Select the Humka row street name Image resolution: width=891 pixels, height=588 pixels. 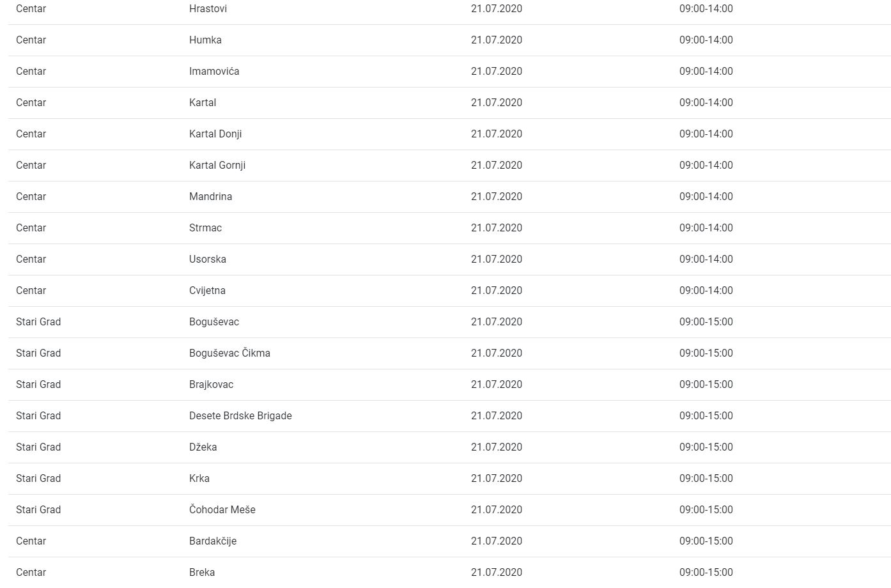205,40
